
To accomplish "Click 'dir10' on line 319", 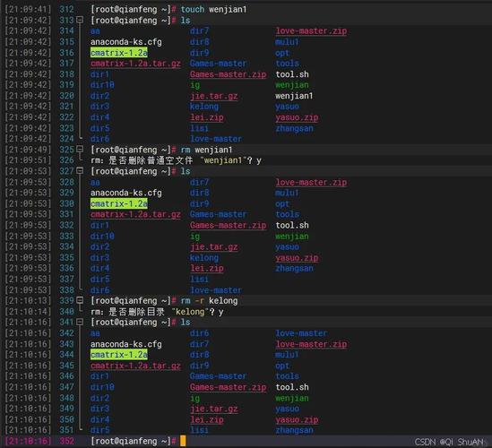I will [x=102, y=85].
